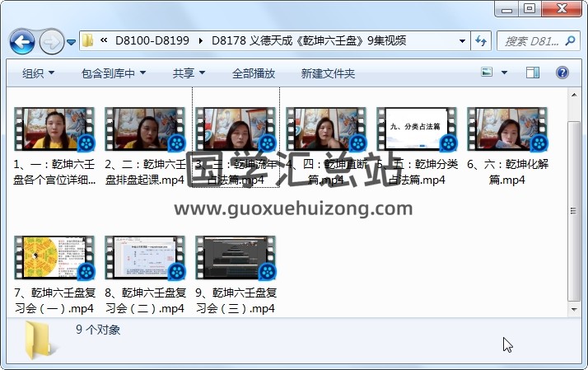Click file name 7、乾坤六壬盘复习会（一）.mp4
588x370 pixels.
(x=54, y=301)
